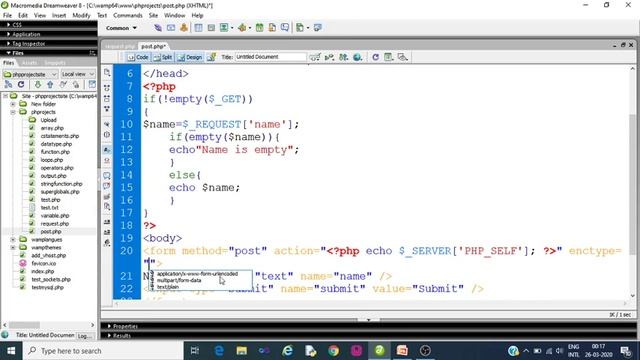
Task: Select superglobals.php in file tree
Action: coord(60,192)
